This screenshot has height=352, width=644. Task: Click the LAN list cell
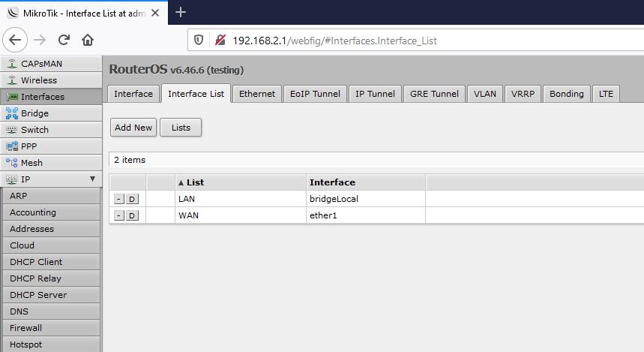[240, 199]
